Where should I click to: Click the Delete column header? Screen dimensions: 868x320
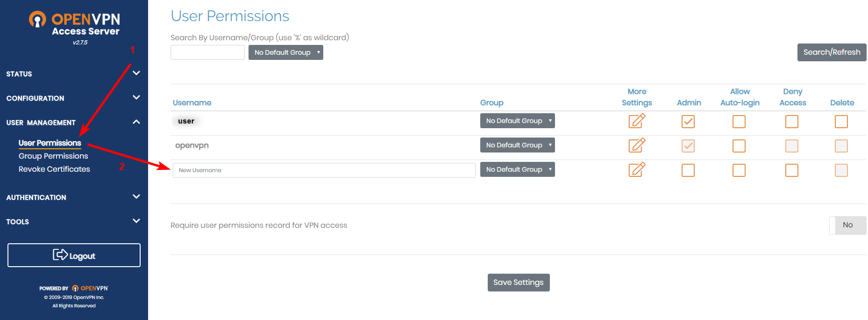(x=842, y=103)
